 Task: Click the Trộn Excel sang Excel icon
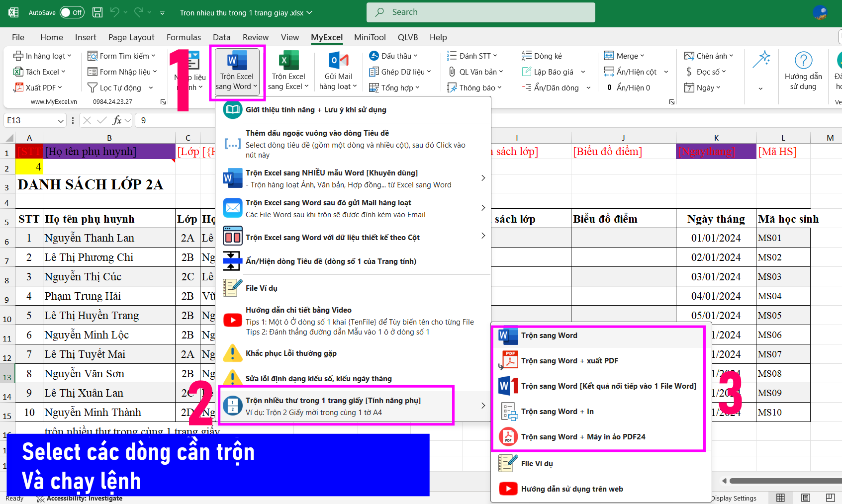pos(288,61)
